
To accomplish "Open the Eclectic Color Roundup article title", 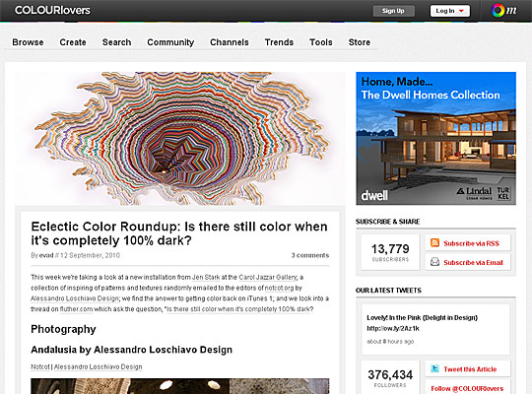I will (179, 233).
